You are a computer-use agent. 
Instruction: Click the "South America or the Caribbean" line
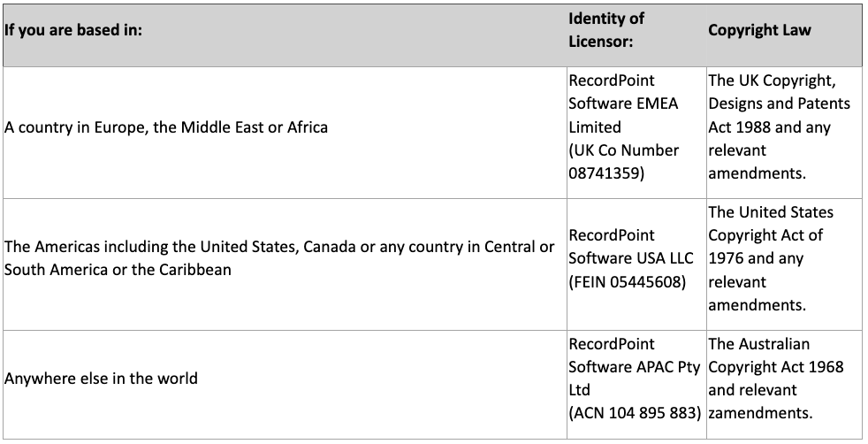118,270
